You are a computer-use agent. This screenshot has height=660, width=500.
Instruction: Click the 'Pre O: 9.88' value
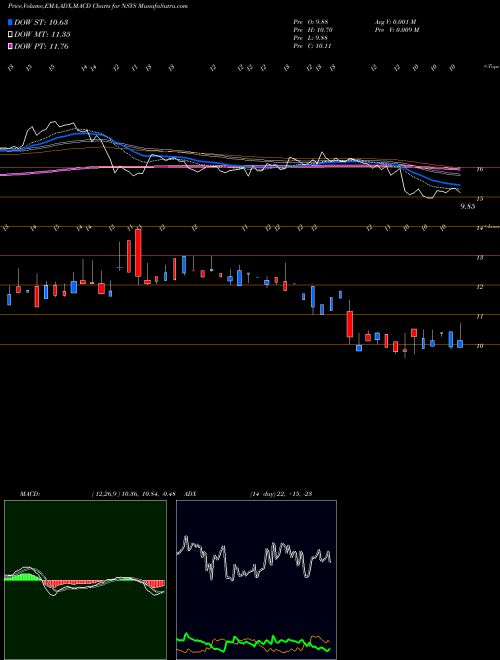click(x=312, y=22)
